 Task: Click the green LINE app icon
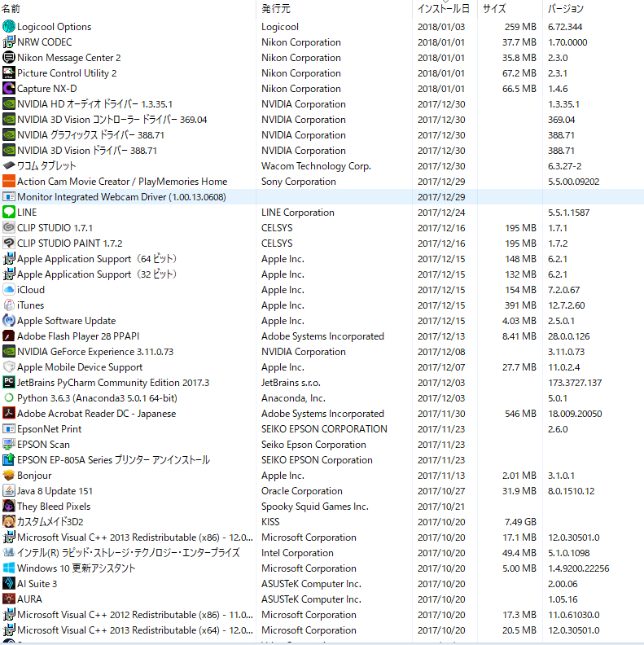(x=9, y=213)
